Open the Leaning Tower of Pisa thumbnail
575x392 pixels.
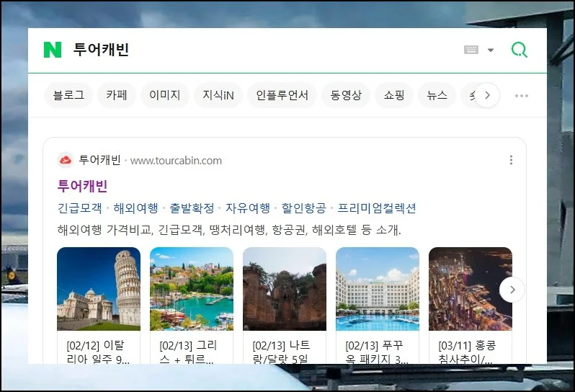[99, 288]
